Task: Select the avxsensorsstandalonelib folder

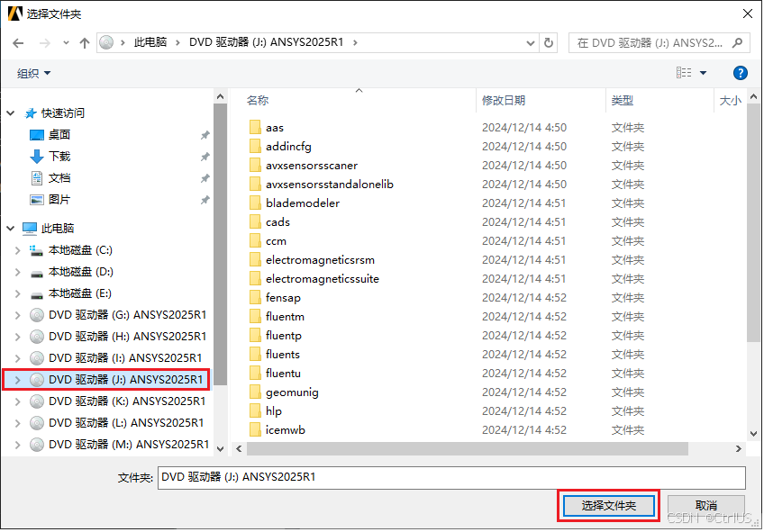Action: pos(330,185)
